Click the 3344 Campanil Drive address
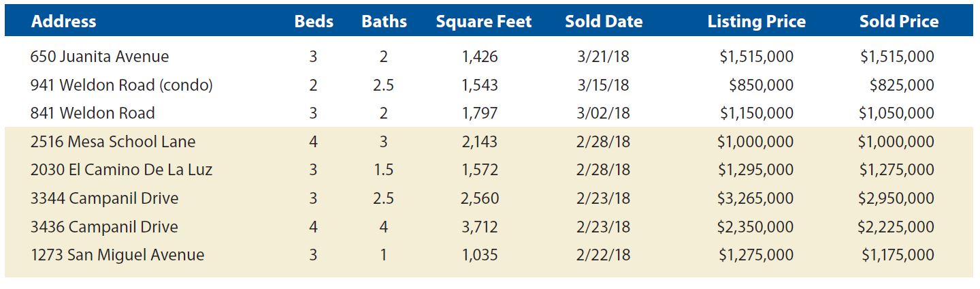The width and height of the screenshot is (980, 289). (104, 198)
